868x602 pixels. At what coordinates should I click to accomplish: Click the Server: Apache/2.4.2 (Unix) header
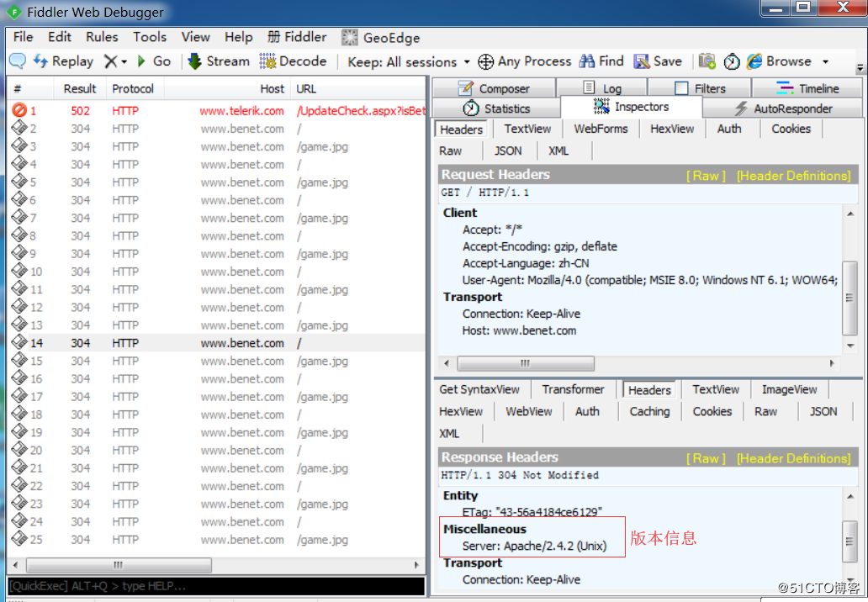tap(534, 547)
